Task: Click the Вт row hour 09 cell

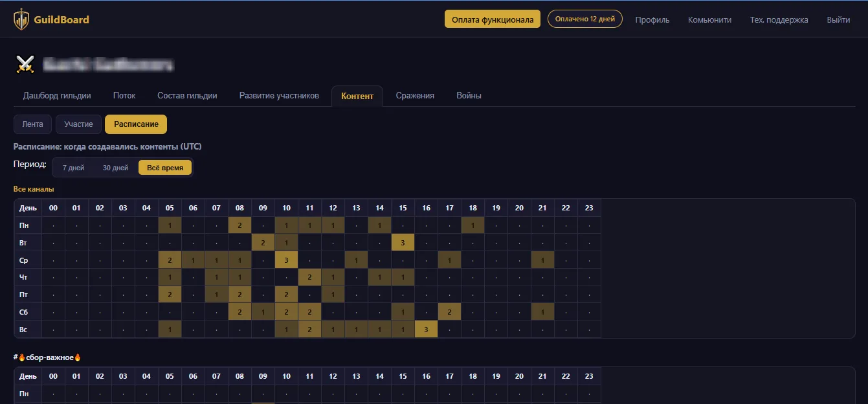Action: tap(263, 243)
